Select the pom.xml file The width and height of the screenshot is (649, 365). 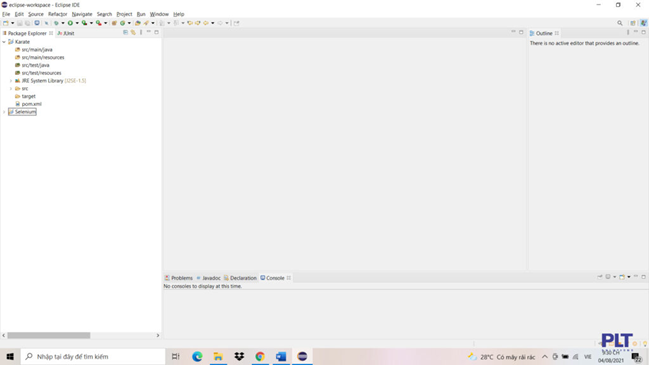(x=31, y=104)
